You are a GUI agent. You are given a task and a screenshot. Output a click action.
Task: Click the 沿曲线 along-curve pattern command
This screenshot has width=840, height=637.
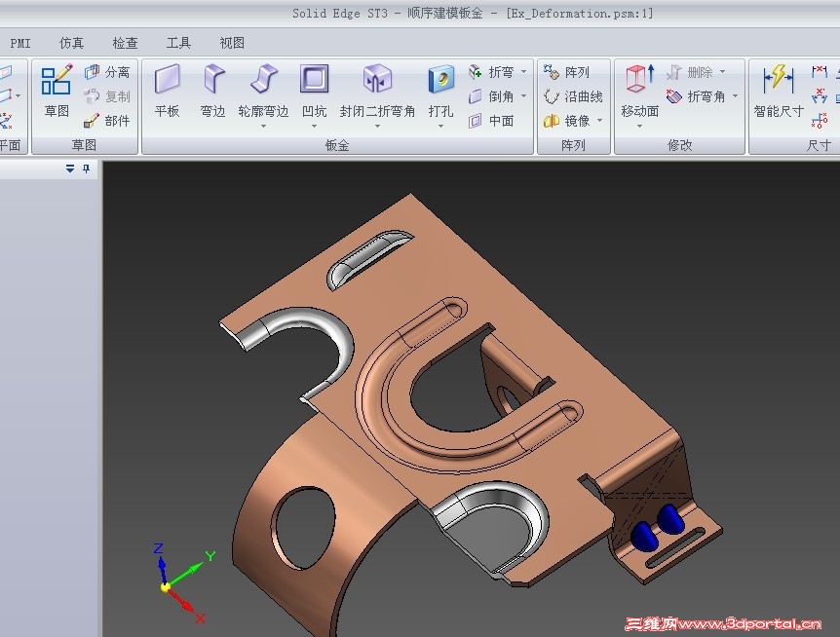point(573,96)
